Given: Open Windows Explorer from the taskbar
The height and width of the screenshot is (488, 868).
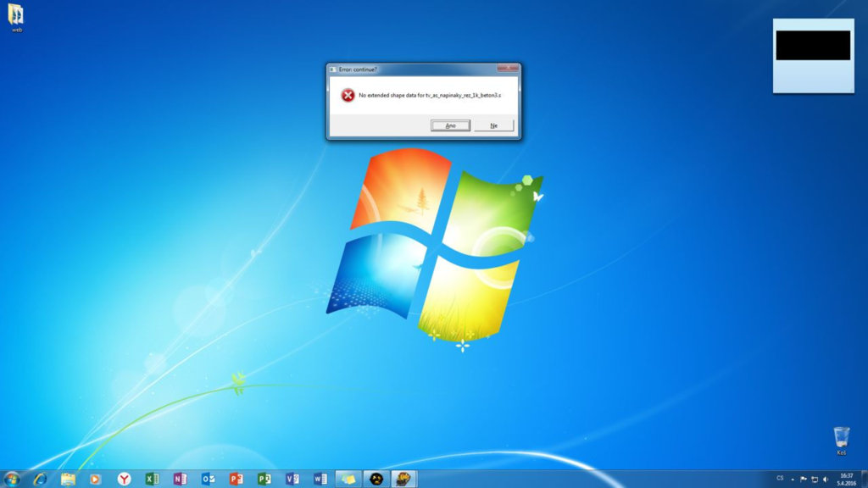Looking at the screenshot, I should point(68,479).
